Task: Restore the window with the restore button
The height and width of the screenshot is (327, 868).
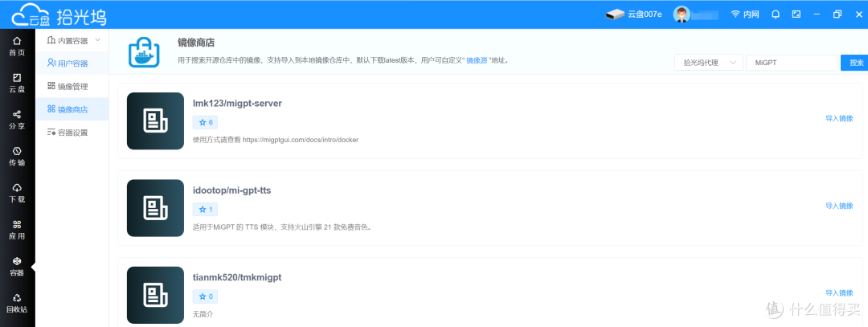Action: [x=837, y=14]
